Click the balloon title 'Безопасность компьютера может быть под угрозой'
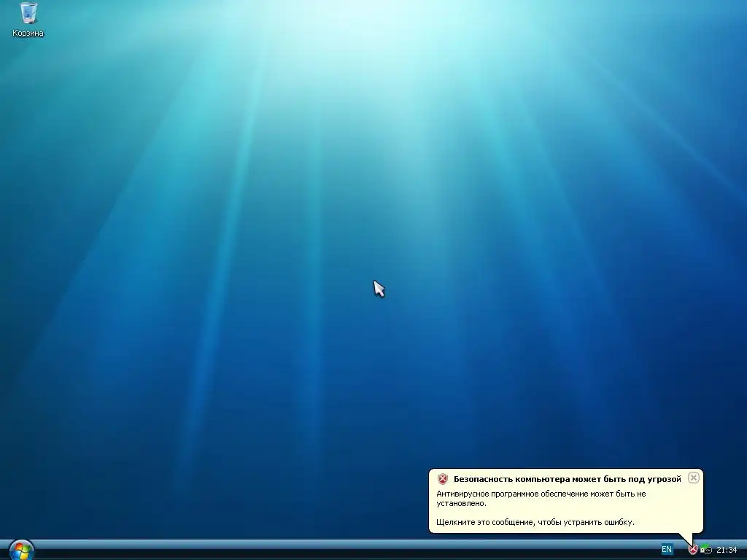The image size is (747, 560). click(x=567, y=479)
